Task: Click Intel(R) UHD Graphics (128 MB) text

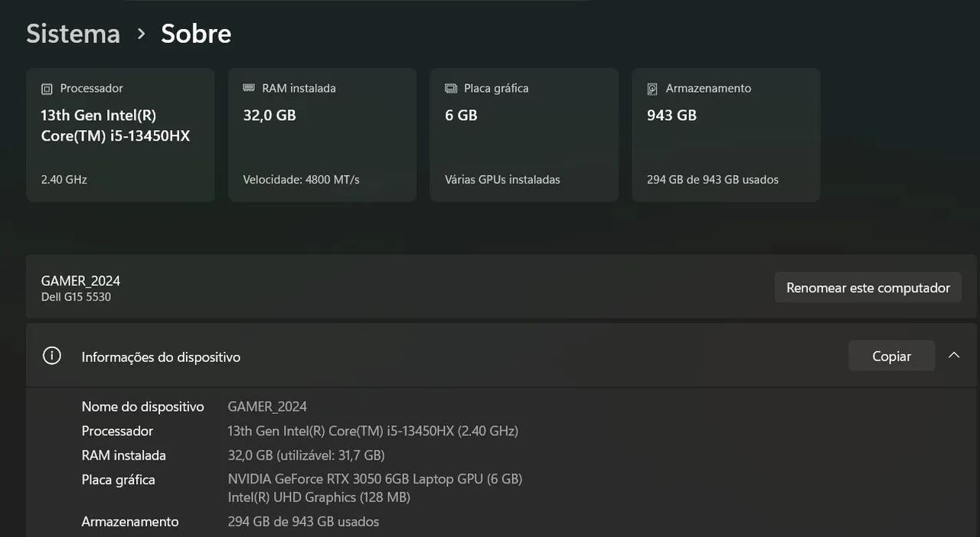Action: point(319,497)
